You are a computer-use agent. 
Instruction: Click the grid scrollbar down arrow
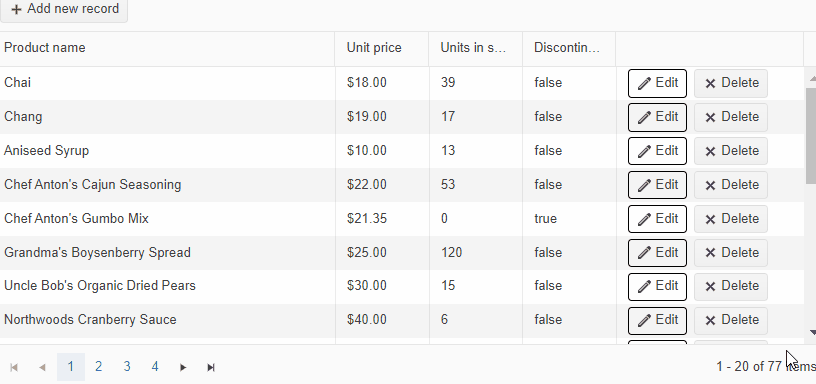click(812, 332)
